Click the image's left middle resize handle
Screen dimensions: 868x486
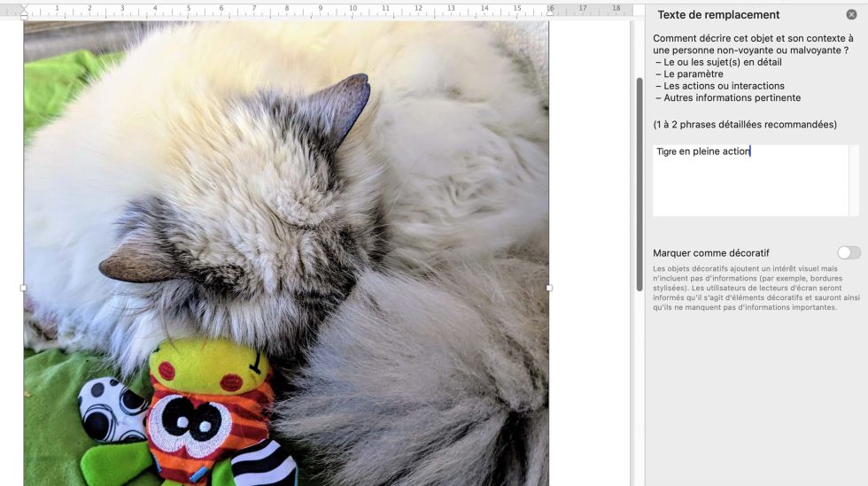24,288
